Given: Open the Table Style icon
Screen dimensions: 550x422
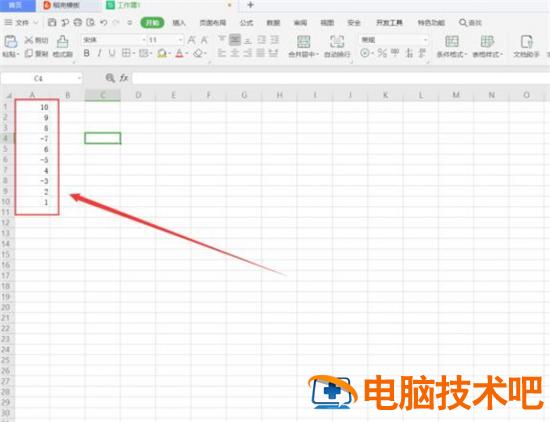Looking at the screenshot, I should coord(487,46).
